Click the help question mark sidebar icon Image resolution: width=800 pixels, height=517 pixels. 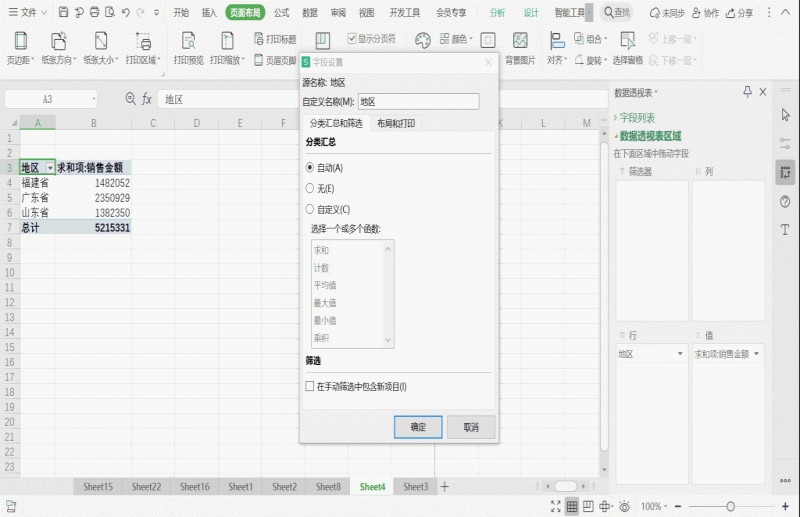coord(785,202)
